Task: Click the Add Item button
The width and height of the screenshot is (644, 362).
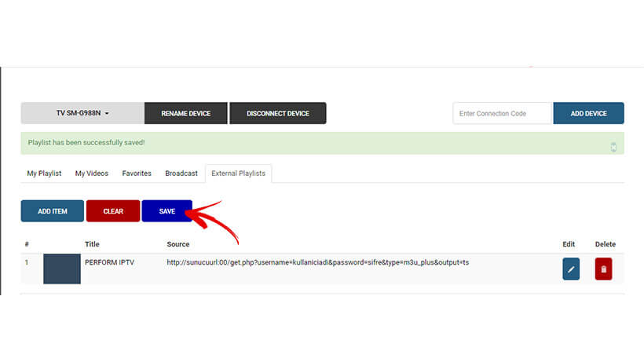Action: coord(53,211)
